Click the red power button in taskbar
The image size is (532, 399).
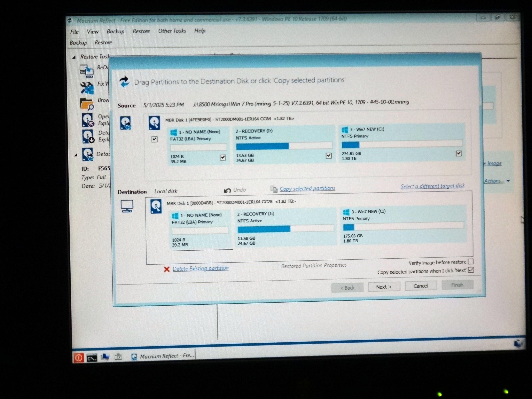[x=78, y=358]
